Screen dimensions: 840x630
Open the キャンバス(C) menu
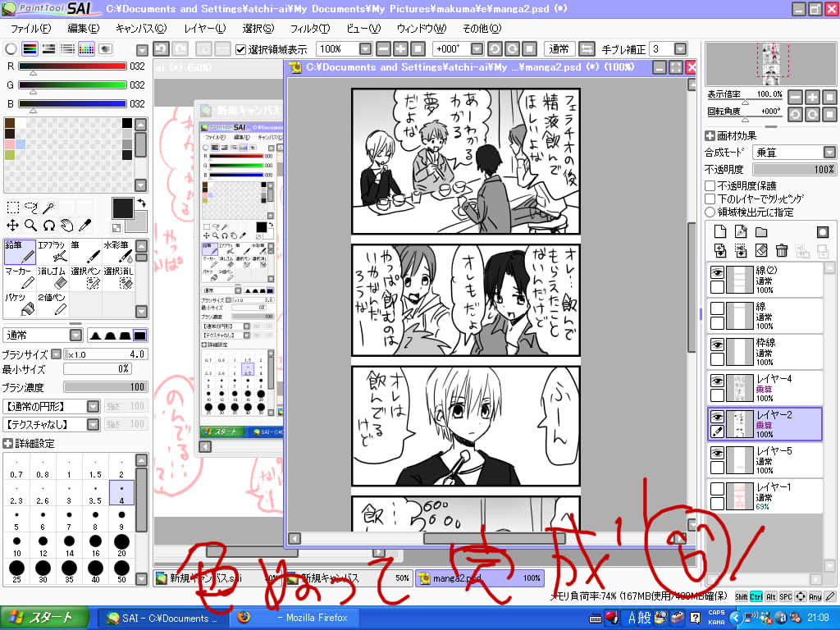141,29
